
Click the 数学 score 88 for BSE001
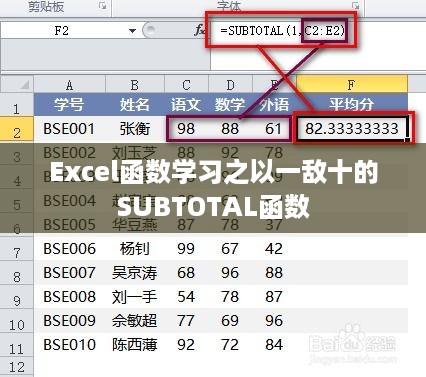click(230, 129)
